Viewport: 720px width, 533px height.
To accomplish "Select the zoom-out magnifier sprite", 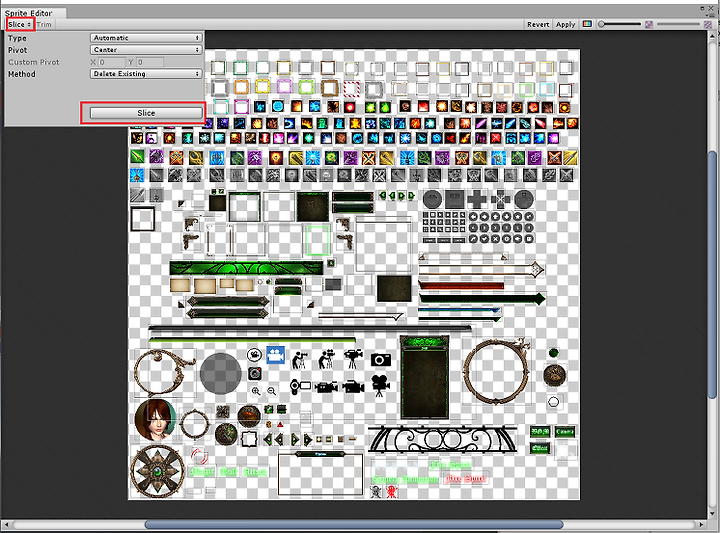I will click(x=272, y=391).
